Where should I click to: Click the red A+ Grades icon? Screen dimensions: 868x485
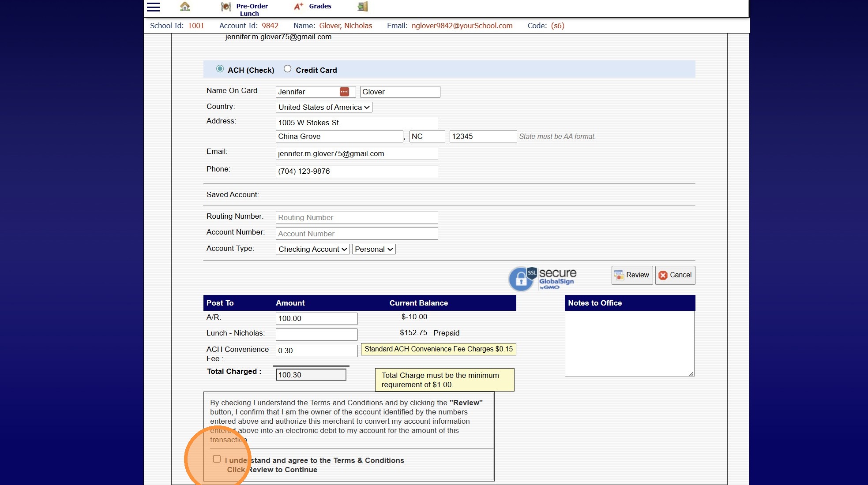tap(299, 6)
